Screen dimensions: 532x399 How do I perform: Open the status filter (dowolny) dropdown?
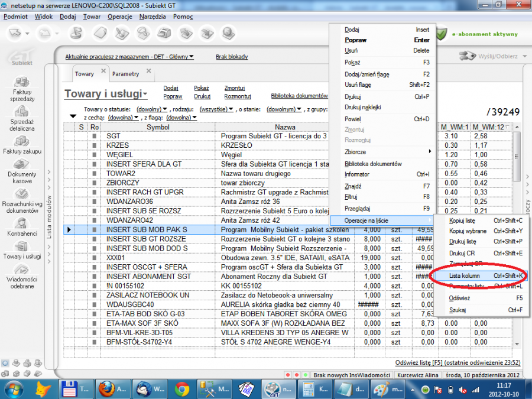tap(152, 109)
